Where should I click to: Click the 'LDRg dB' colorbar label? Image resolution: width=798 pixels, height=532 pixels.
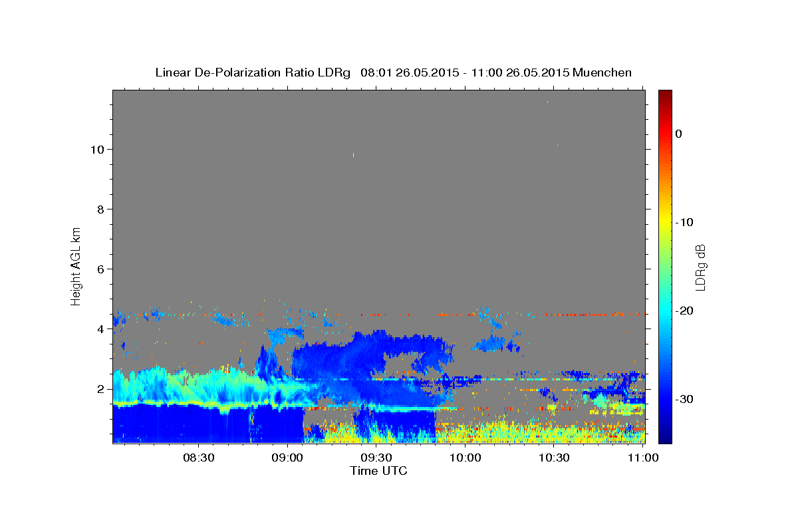[700, 267]
